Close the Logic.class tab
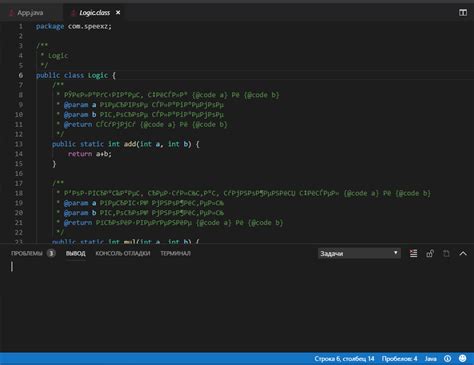This screenshot has width=474, height=365. tap(118, 13)
